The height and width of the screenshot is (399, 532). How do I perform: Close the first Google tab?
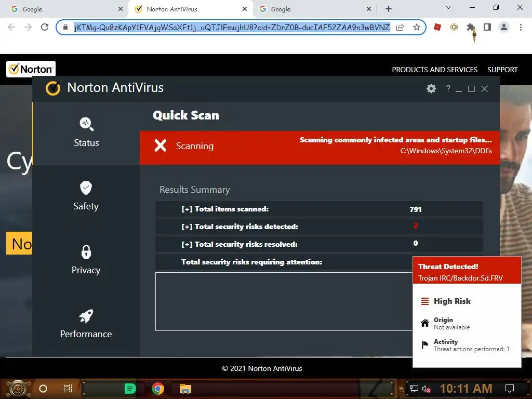(x=121, y=9)
